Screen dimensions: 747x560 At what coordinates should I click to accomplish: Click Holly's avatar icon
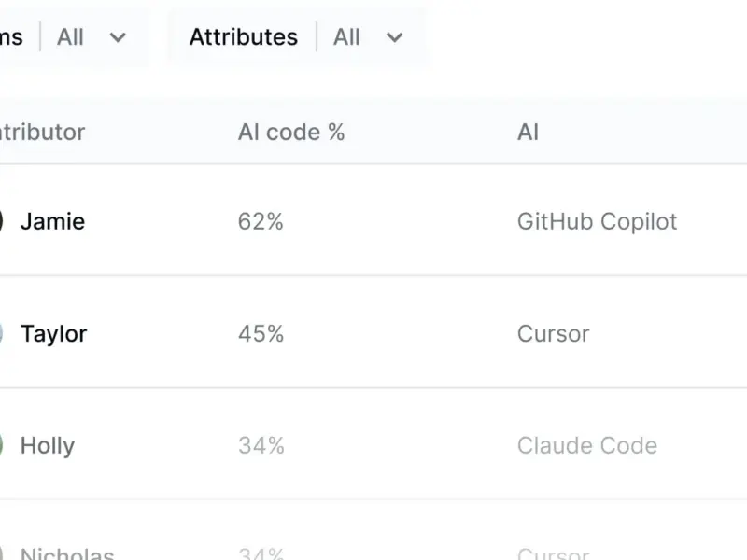tap(1, 445)
